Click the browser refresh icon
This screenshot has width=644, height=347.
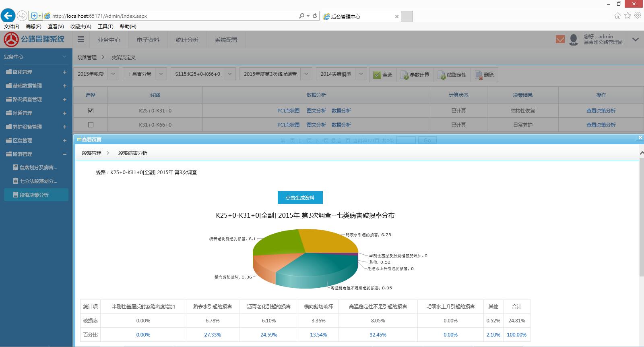coord(315,16)
